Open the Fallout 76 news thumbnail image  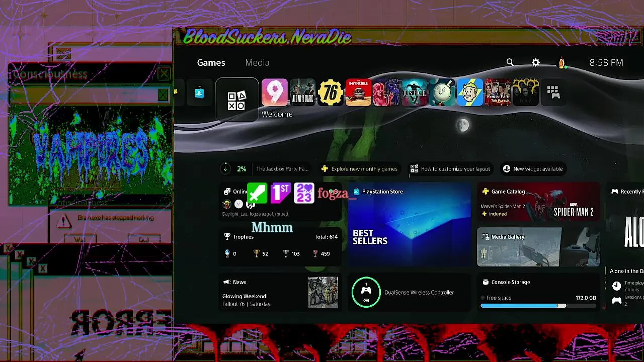pos(323,292)
